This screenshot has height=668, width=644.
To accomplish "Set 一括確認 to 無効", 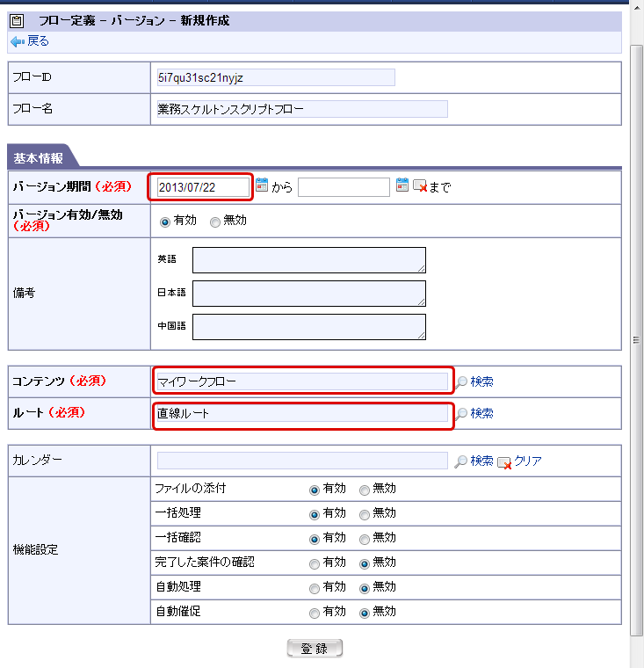I will 364,540.
